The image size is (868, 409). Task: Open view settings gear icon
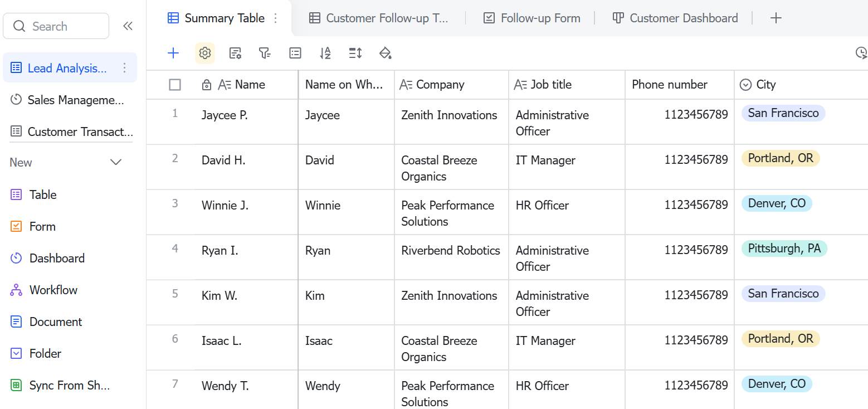coord(205,53)
